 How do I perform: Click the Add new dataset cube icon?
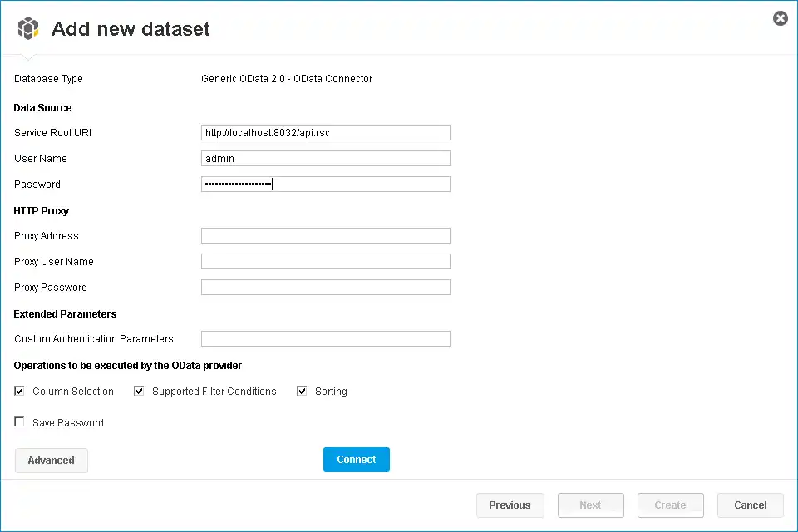pos(27,27)
